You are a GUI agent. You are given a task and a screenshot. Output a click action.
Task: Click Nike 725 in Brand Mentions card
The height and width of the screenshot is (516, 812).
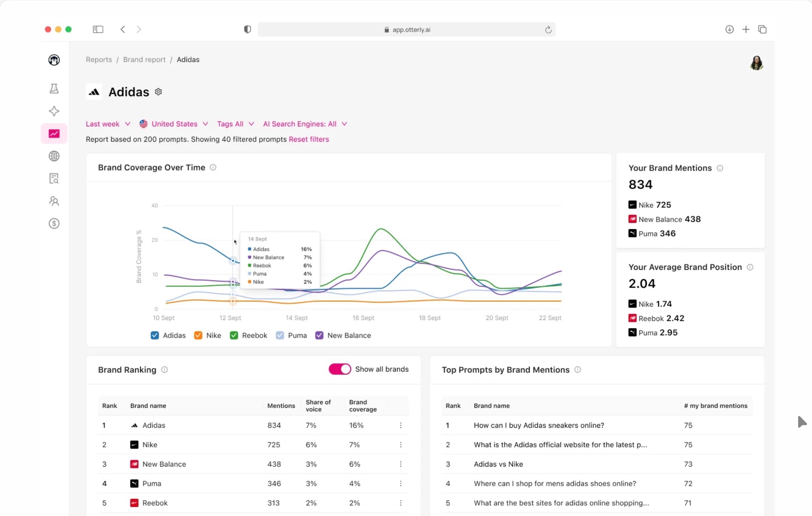pyautogui.click(x=650, y=205)
